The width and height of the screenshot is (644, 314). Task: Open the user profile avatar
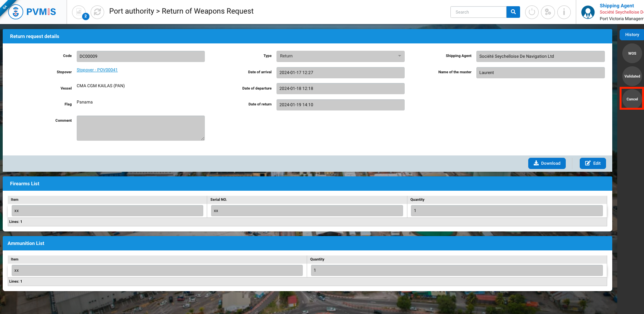coord(587,12)
